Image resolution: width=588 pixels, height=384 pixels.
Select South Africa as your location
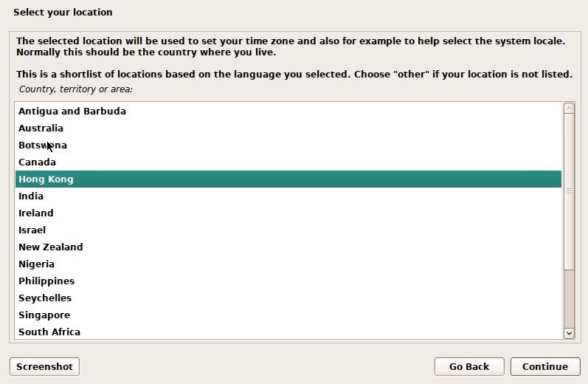[49, 332]
